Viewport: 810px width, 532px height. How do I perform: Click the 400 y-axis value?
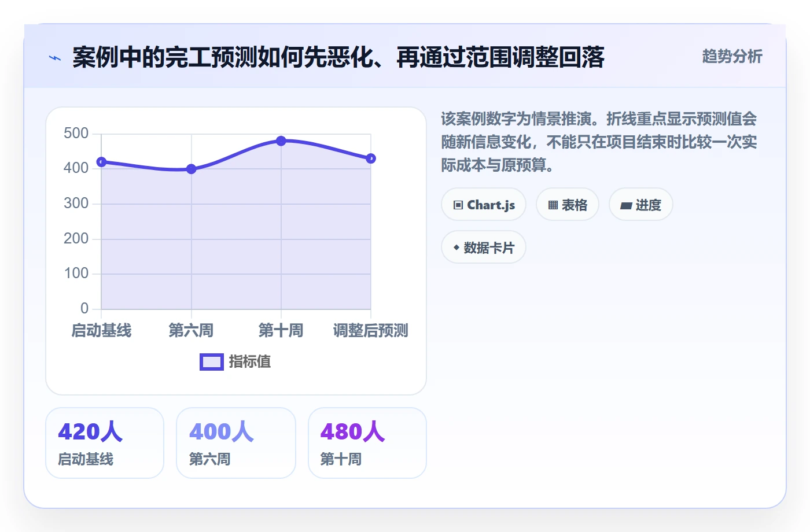(76, 168)
